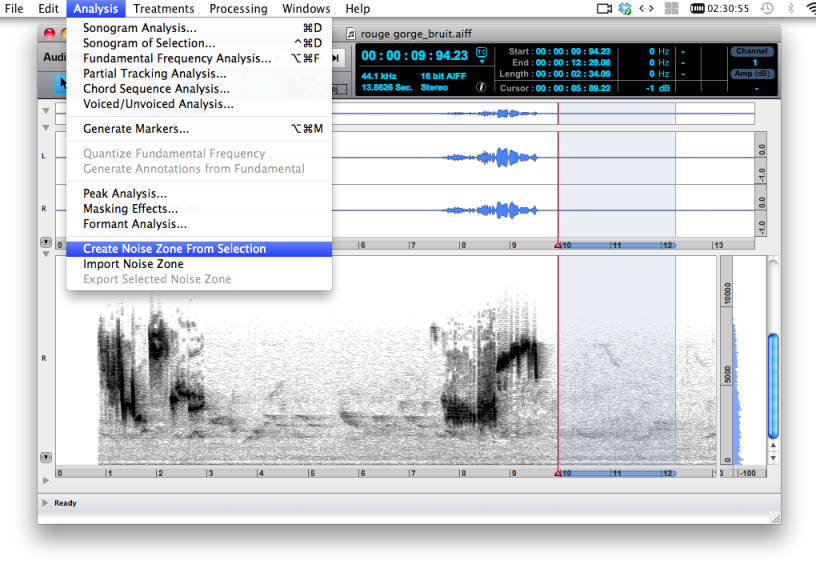The image size is (816, 576).
Task: Choose Sonogram Analysis… from the menu
Action: click(199, 28)
